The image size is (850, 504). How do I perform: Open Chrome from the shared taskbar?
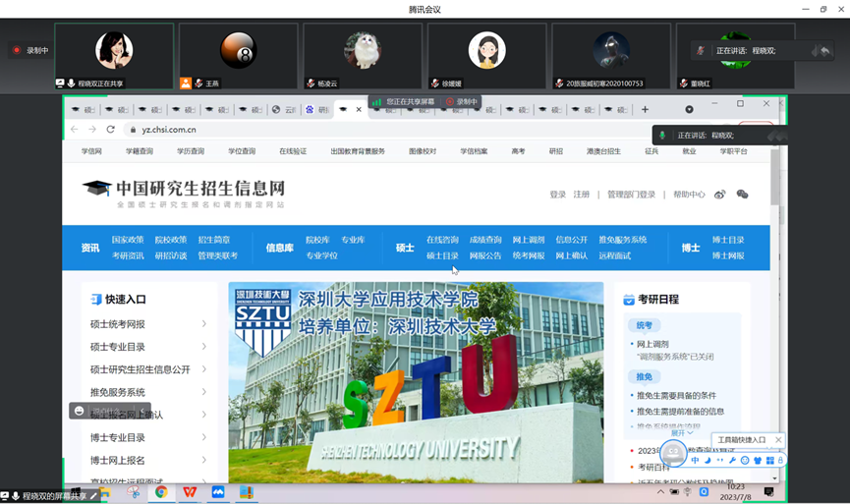click(161, 491)
